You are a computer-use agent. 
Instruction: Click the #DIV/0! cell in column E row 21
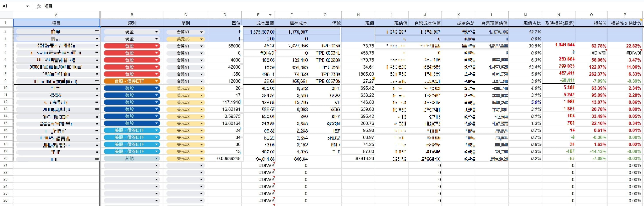tap(258, 166)
